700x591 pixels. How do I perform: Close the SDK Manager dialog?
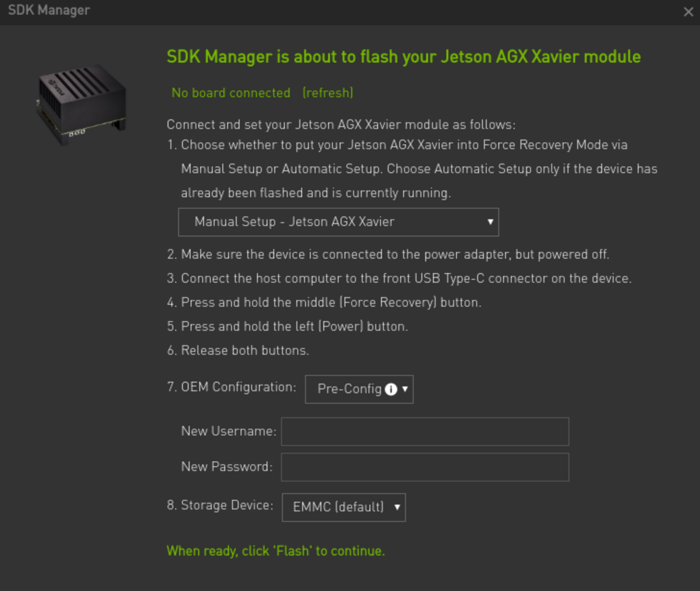pyautogui.click(x=688, y=12)
